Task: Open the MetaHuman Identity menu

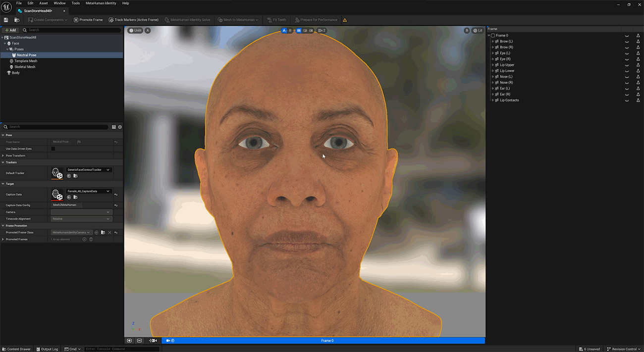Action: click(x=101, y=3)
